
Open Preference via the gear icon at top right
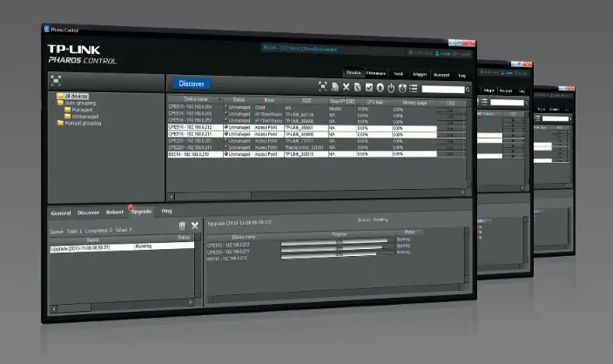click(x=410, y=52)
